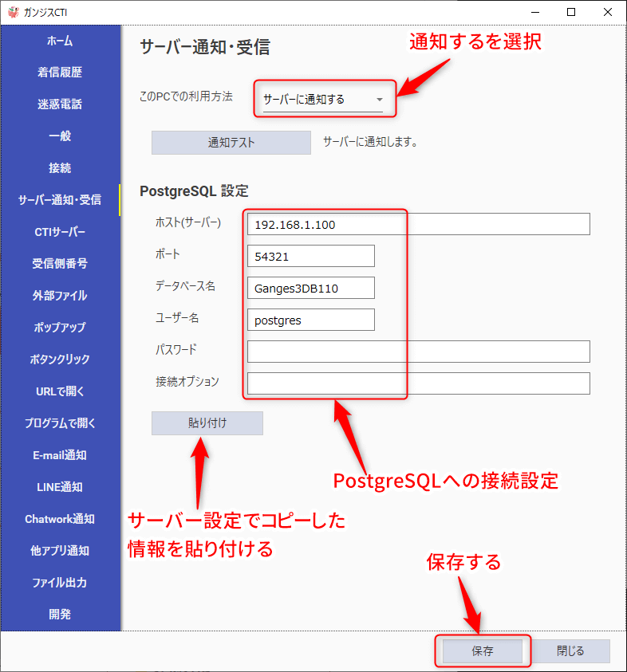The image size is (627, 672).
Task: Select LINE通知 in the sidebar
Action: (60, 487)
